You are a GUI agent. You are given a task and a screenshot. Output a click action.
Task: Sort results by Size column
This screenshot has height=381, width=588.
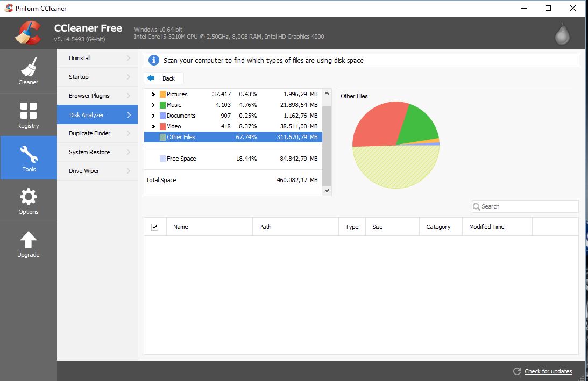click(392, 227)
